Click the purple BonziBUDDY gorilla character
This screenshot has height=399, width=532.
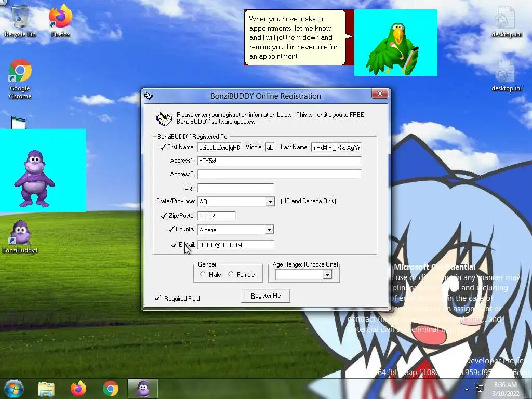click(x=34, y=179)
